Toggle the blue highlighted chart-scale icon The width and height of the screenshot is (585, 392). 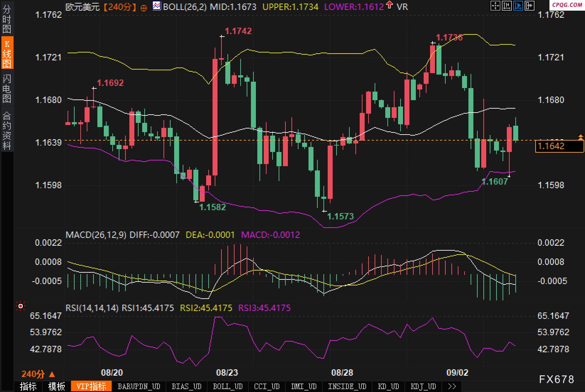518,5
